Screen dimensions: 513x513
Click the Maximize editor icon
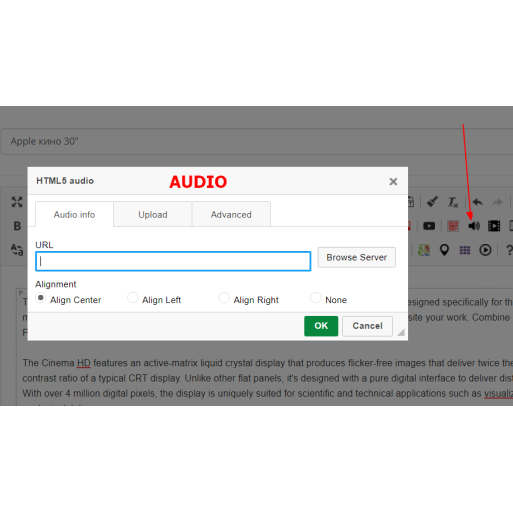17,202
